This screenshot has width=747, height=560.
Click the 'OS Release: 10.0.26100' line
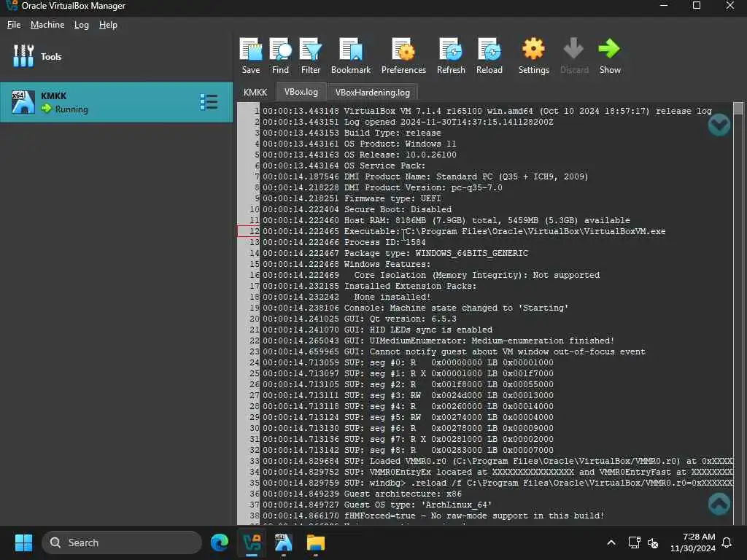tap(359, 155)
